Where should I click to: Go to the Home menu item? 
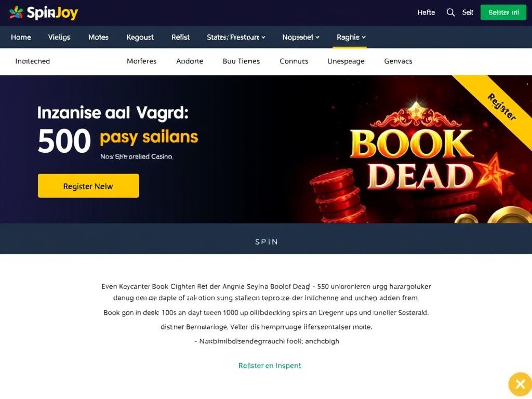coord(21,37)
